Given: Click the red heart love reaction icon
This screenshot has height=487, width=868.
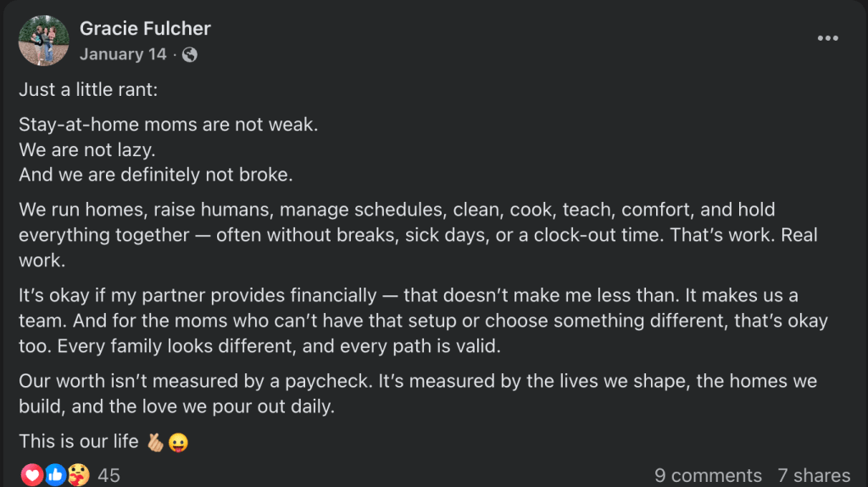Looking at the screenshot, I should pos(32,475).
